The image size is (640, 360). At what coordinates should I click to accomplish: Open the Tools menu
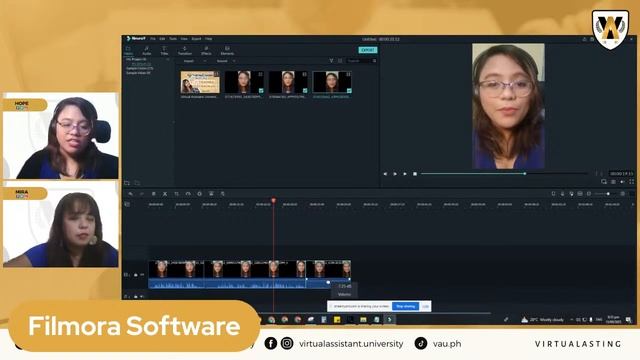click(173, 39)
